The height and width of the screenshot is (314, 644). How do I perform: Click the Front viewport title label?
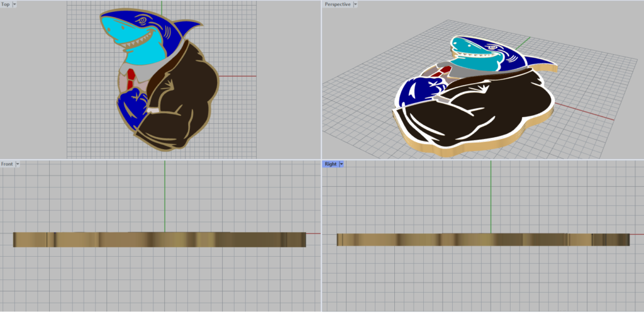(7, 164)
